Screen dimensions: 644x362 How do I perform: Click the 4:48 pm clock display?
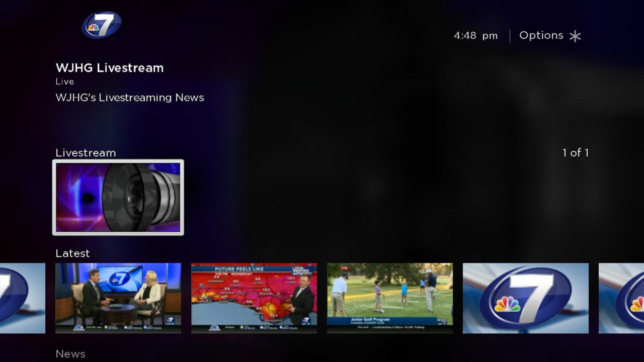(x=475, y=35)
